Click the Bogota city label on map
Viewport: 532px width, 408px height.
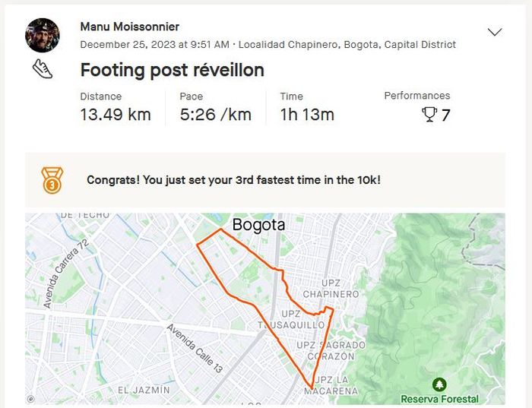click(x=258, y=225)
